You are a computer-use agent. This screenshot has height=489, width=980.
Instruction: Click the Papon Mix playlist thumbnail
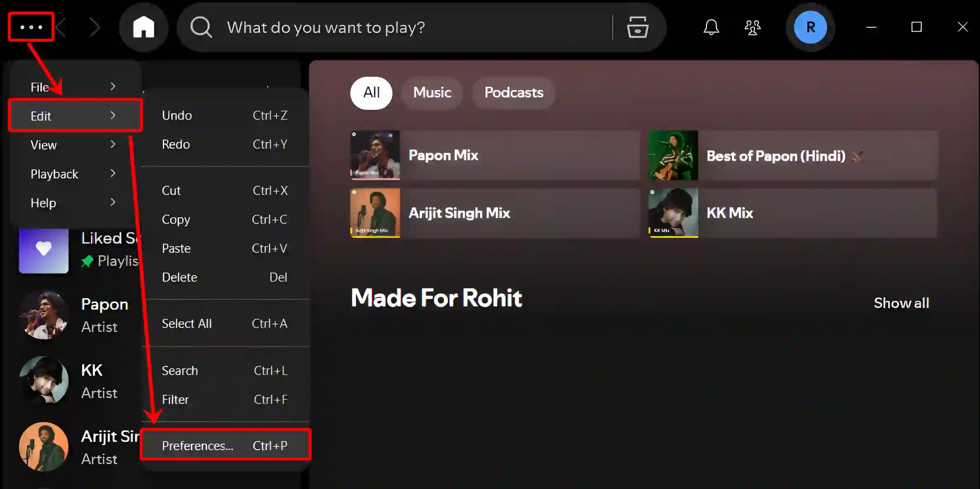(374, 155)
